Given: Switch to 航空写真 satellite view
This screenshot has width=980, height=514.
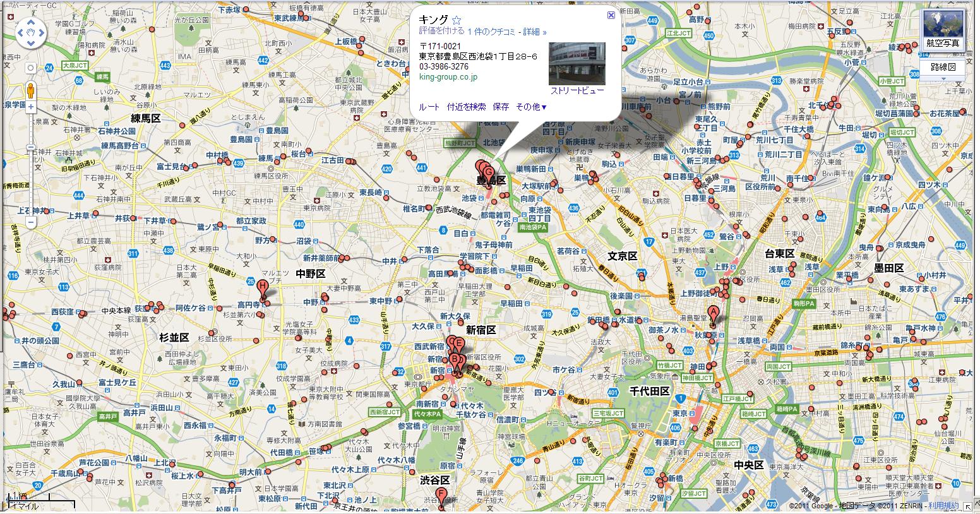Looking at the screenshot, I should pos(943,30).
